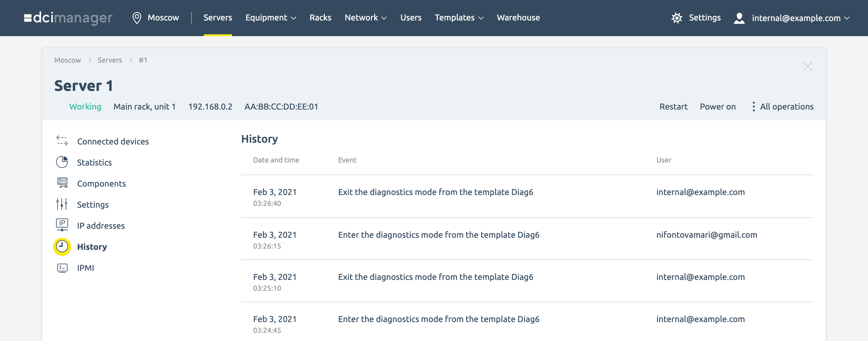
Task: Click the History clock icon
Action: pos(62,246)
